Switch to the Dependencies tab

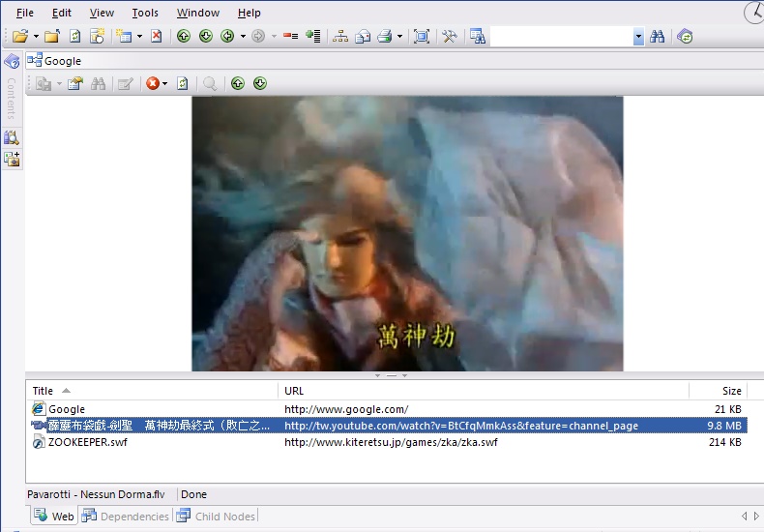pyautogui.click(x=125, y=516)
